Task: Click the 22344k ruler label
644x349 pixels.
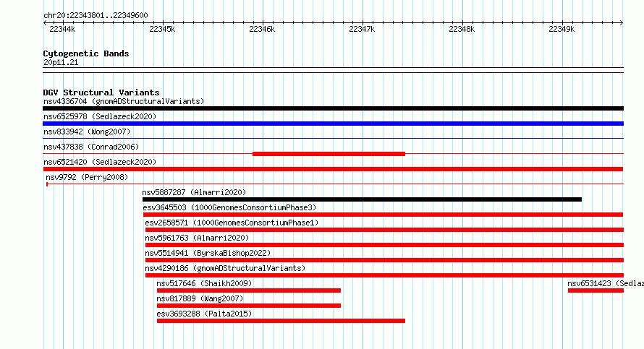Action: [62, 29]
